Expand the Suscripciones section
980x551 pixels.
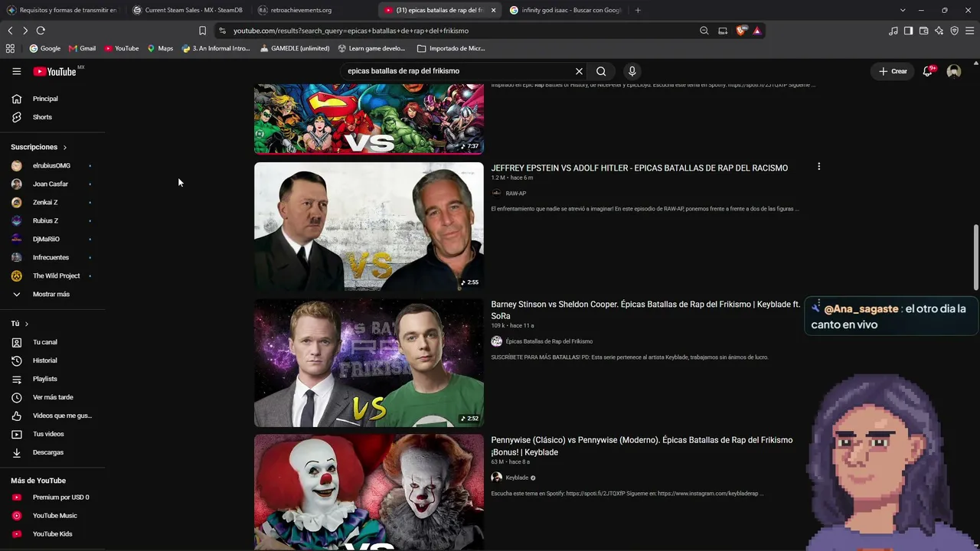pyautogui.click(x=39, y=147)
